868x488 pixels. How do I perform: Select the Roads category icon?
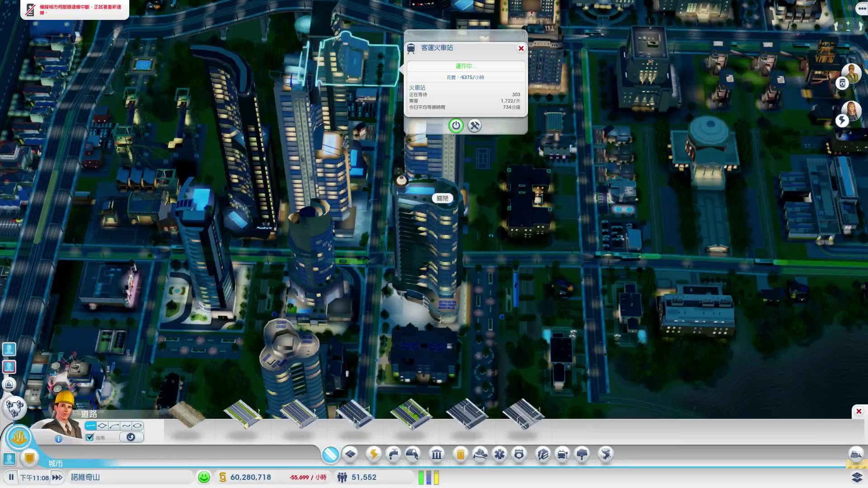point(330,454)
